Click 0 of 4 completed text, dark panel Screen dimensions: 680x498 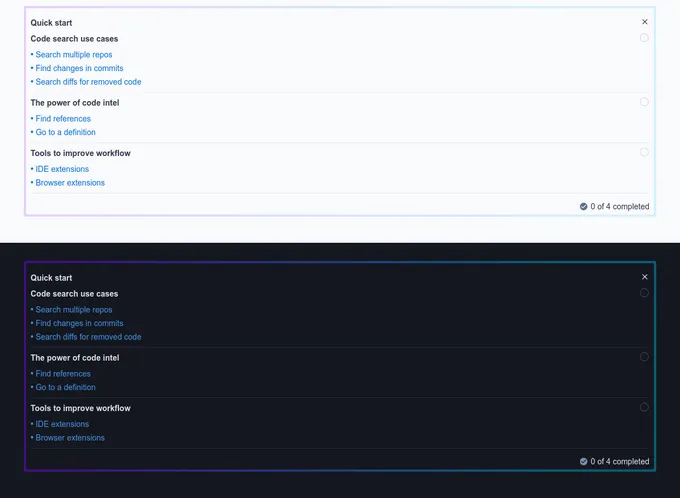pos(620,462)
